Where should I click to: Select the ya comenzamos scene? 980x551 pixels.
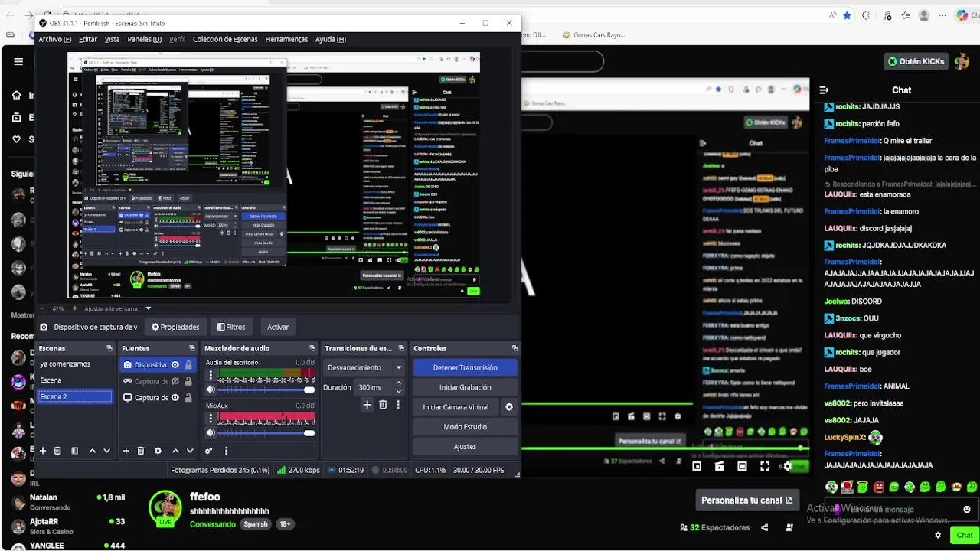pyautogui.click(x=75, y=364)
